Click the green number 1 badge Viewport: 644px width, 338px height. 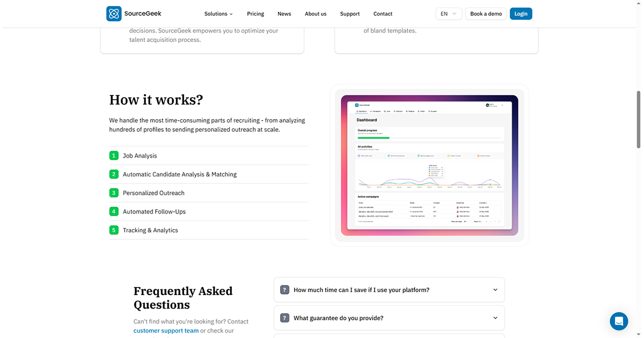point(114,156)
